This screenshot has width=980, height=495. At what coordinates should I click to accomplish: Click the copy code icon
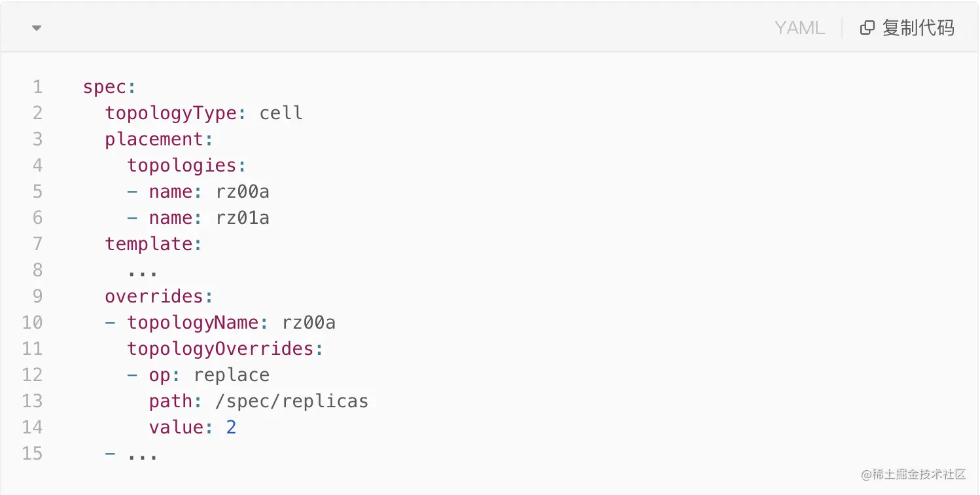pyautogui.click(x=867, y=27)
